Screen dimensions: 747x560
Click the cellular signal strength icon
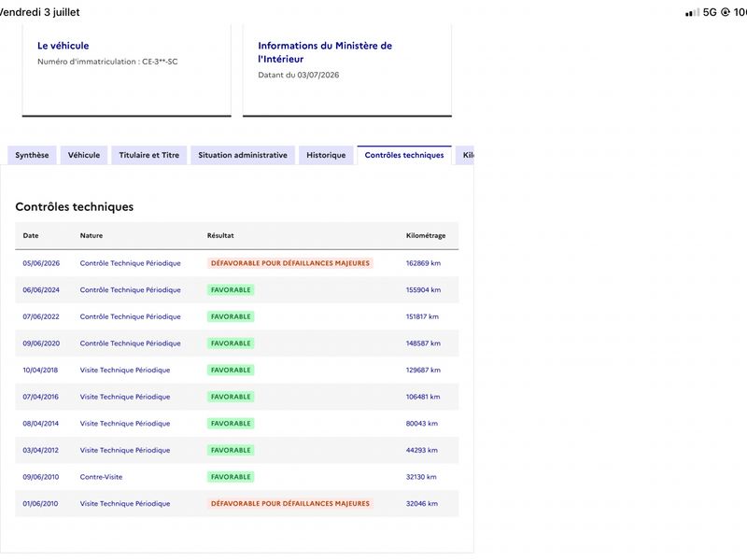692,12
